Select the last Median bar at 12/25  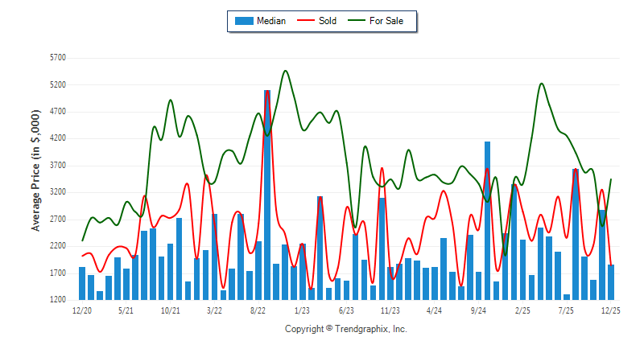point(611,281)
